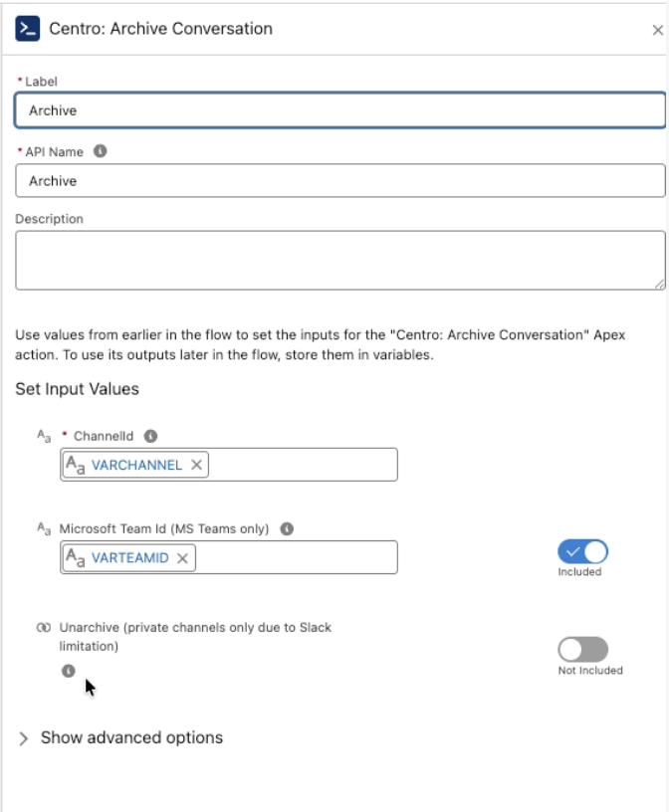Open API Name info tooltip icon
The image size is (669, 812).
[x=100, y=151]
